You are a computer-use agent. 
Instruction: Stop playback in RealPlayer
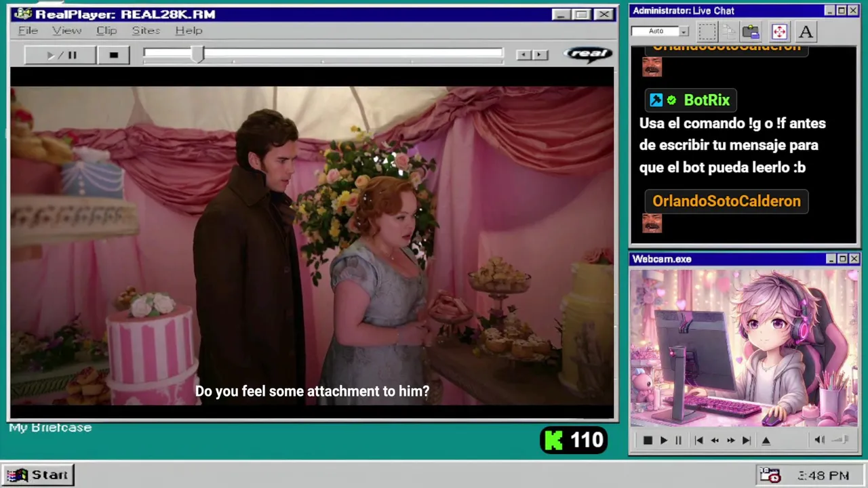[113, 55]
